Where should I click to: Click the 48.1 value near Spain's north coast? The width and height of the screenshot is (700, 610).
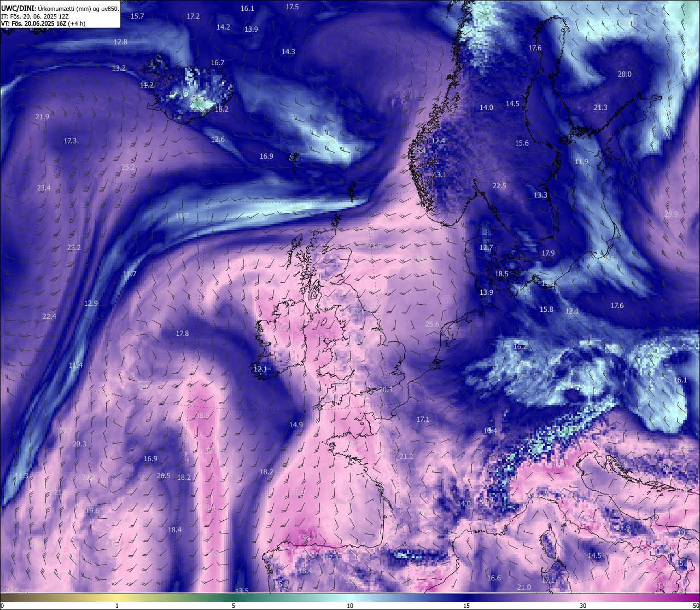[x=310, y=537]
